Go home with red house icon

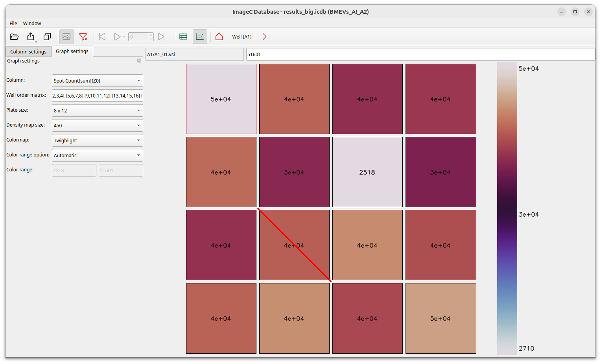pyautogui.click(x=219, y=37)
